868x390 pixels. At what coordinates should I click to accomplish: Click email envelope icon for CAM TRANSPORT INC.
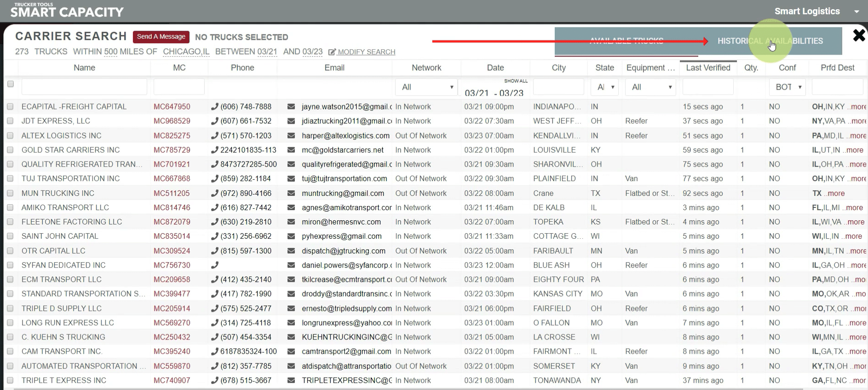pyautogui.click(x=291, y=351)
